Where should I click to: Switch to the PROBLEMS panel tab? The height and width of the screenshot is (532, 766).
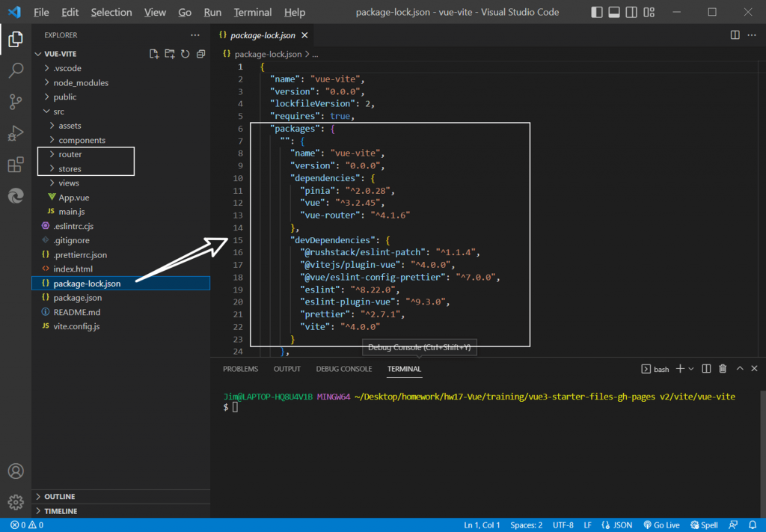coord(240,369)
